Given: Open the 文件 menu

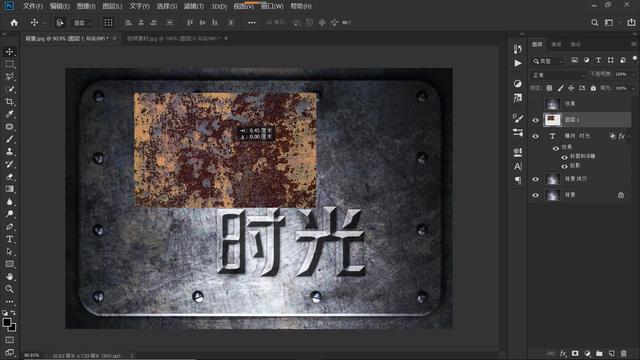Looking at the screenshot, I should pos(33,6).
